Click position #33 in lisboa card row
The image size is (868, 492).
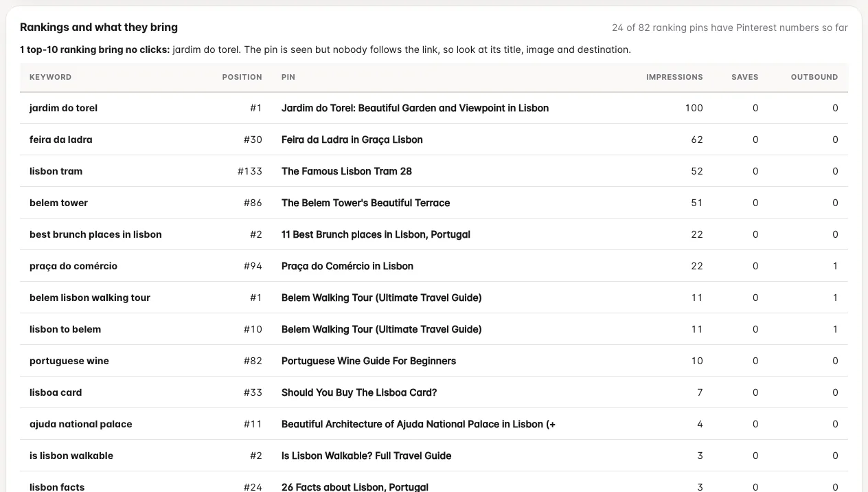[253, 392]
